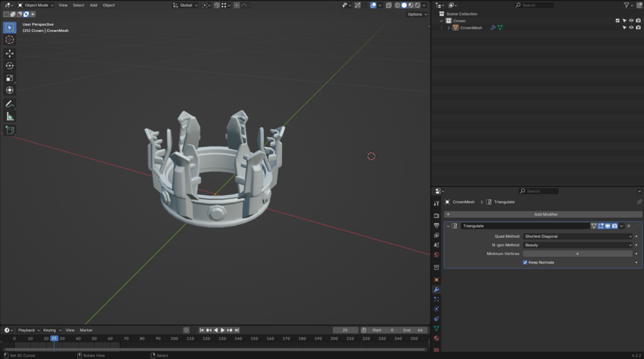Hide CrownMesh in viewport with eye icon
Viewport: 644px width, 359px height.
pos(631,28)
